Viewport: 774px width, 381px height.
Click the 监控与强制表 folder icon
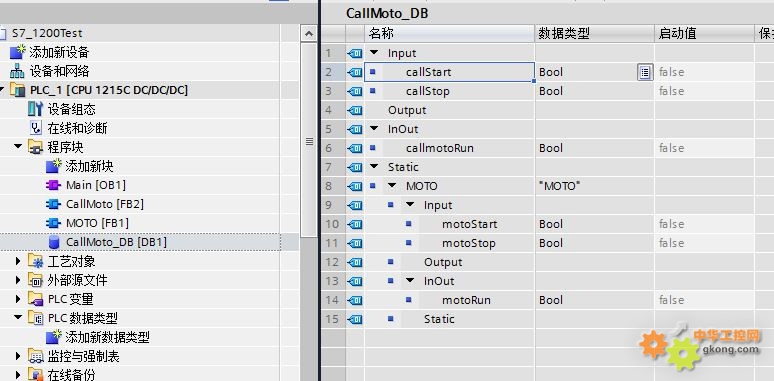pos(36,356)
